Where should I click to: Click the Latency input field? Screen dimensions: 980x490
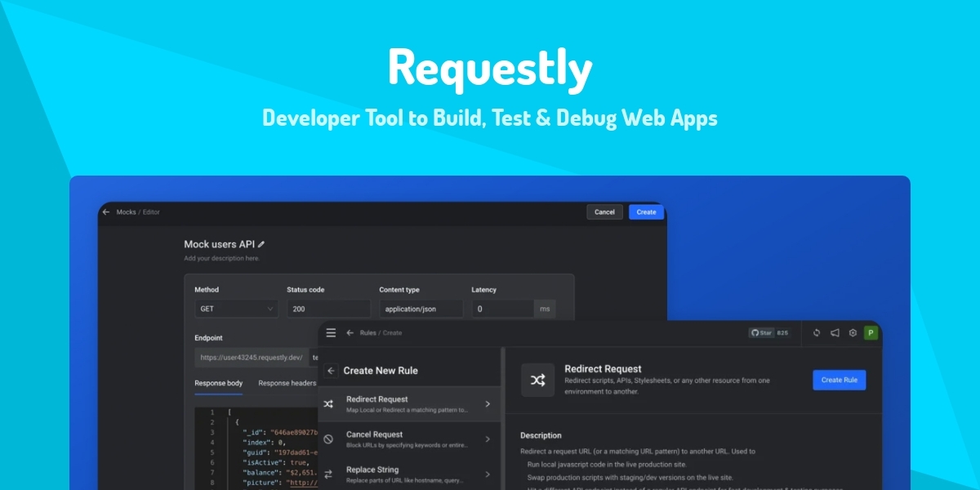(503, 309)
